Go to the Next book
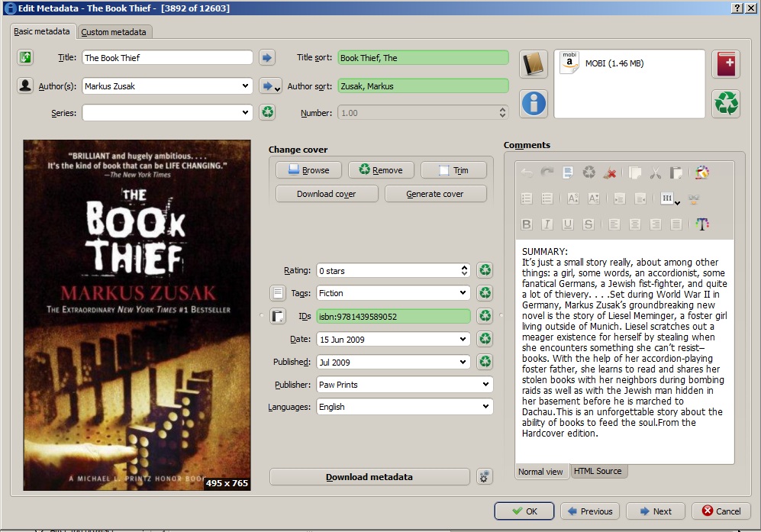This screenshot has height=532, width=761. tap(655, 511)
